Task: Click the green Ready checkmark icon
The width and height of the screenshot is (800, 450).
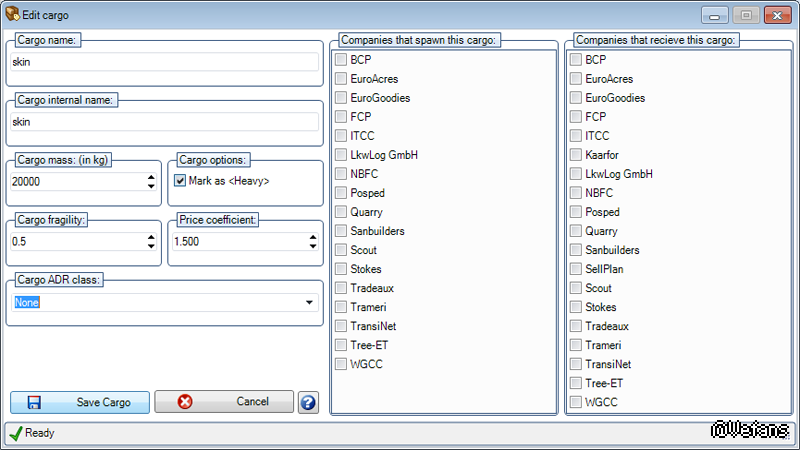Action: click(x=15, y=433)
